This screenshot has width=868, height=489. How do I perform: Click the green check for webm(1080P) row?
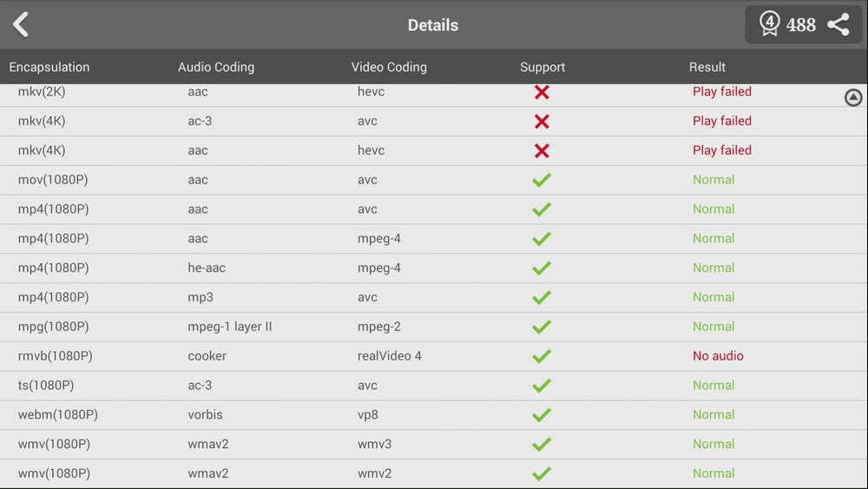click(x=542, y=415)
